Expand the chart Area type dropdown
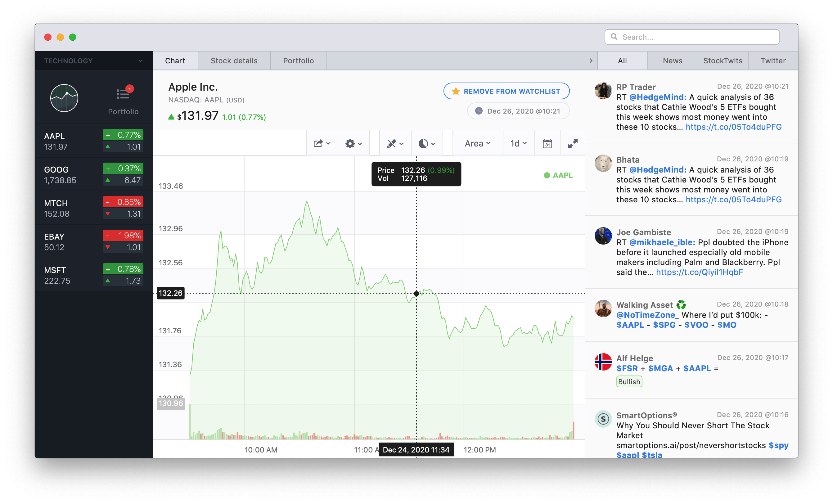Image resolution: width=833 pixels, height=504 pixels. pos(477,143)
